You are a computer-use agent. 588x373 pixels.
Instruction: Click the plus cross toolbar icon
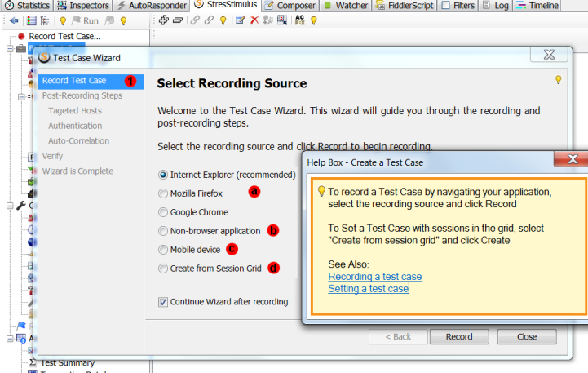point(163,20)
